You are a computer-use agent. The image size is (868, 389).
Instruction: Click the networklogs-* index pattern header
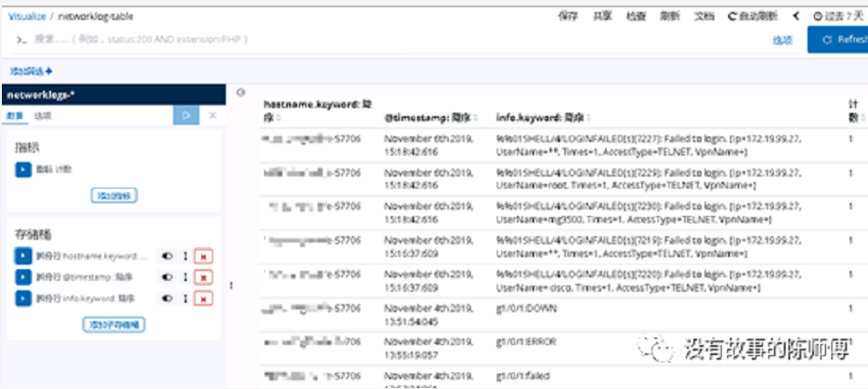[113, 95]
